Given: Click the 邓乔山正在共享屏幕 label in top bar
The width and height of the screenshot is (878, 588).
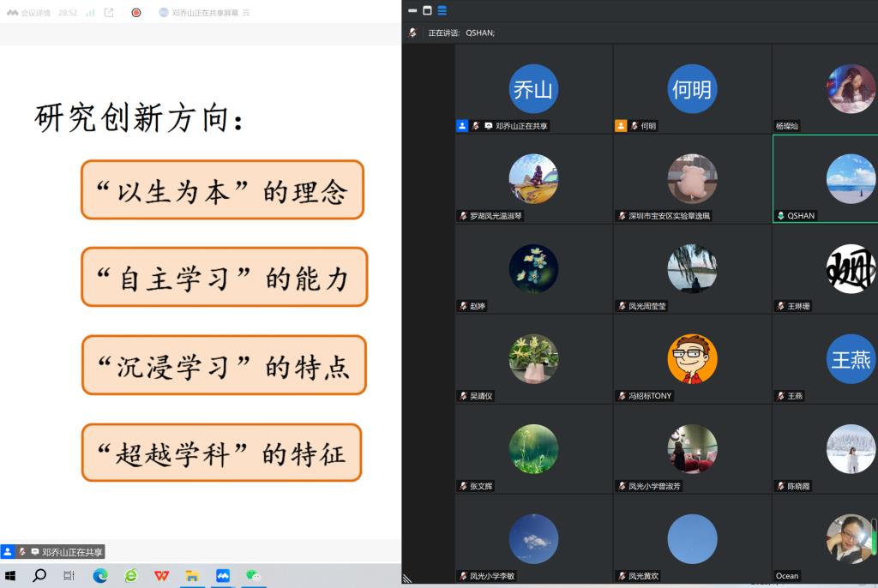Looking at the screenshot, I should [x=204, y=12].
